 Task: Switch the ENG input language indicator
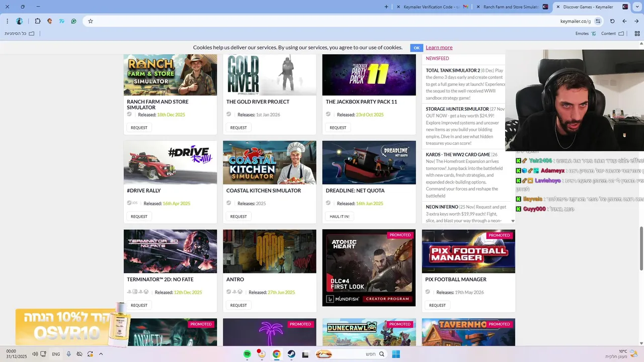pyautogui.click(x=56, y=354)
